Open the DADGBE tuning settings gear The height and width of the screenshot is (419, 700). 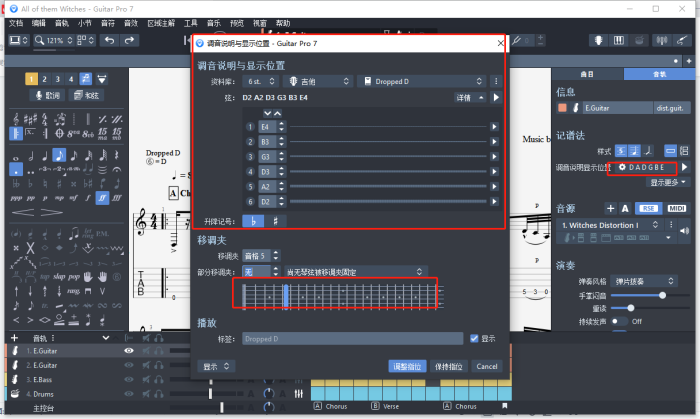click(x=622, y=167)
